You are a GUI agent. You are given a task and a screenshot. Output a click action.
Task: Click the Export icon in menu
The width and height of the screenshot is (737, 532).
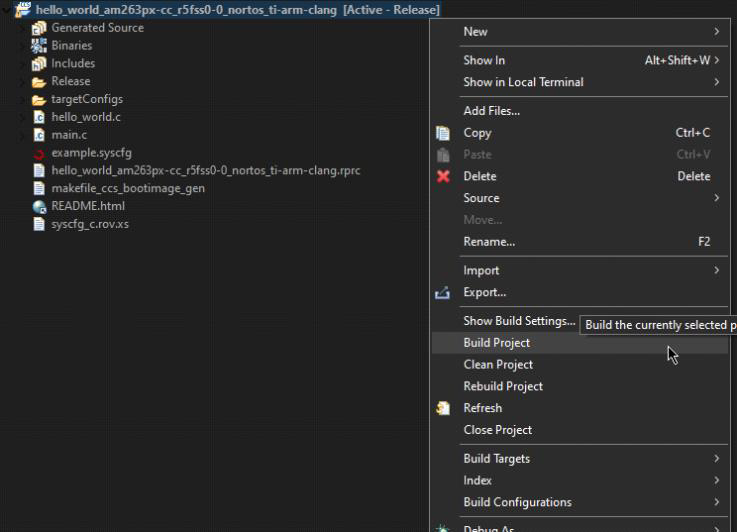pos(444,293)
